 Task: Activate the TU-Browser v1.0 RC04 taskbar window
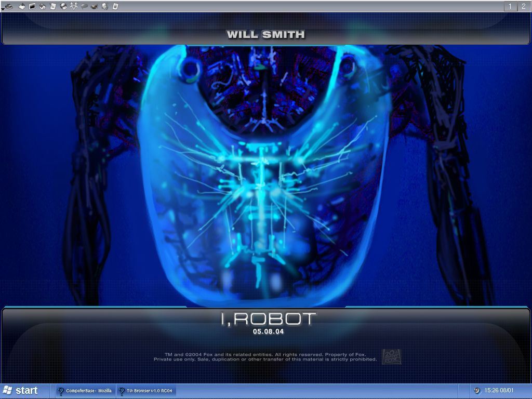(x=146, y=391)
